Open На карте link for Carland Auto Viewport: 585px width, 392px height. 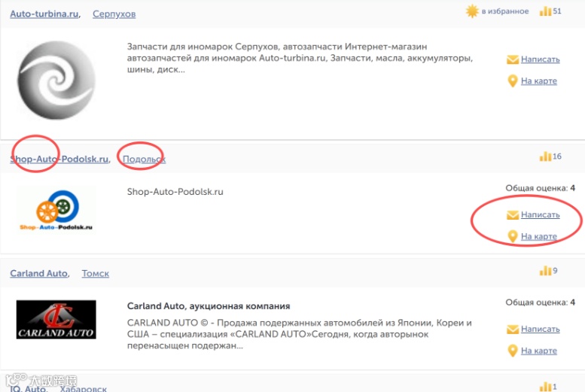pos(539,351)
